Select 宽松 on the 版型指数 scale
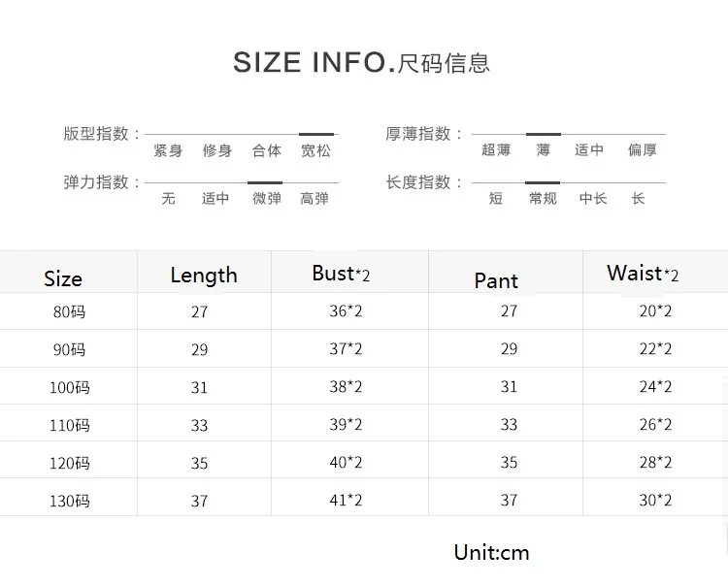The height and width of the screenshot is (586, 728). tap(315, 150)
